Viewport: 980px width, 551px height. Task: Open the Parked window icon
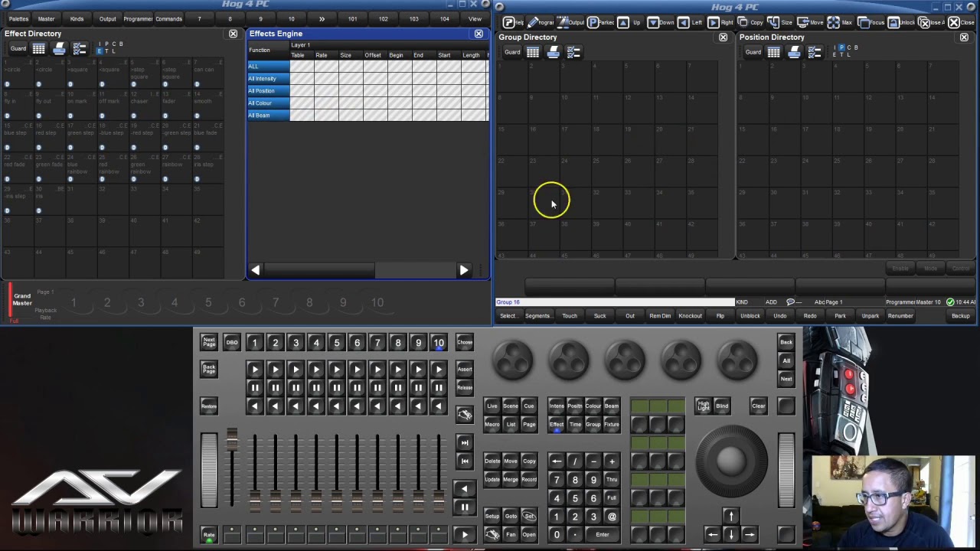601,22
